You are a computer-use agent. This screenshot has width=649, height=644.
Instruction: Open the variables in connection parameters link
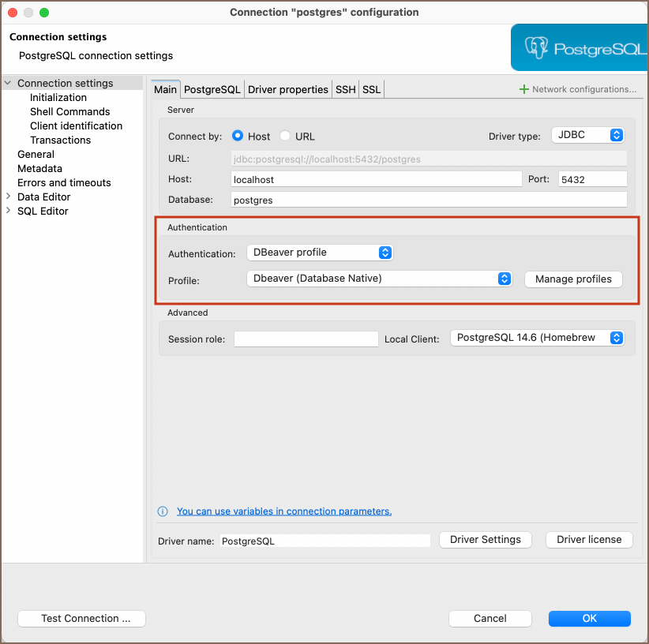pos(284,511)
